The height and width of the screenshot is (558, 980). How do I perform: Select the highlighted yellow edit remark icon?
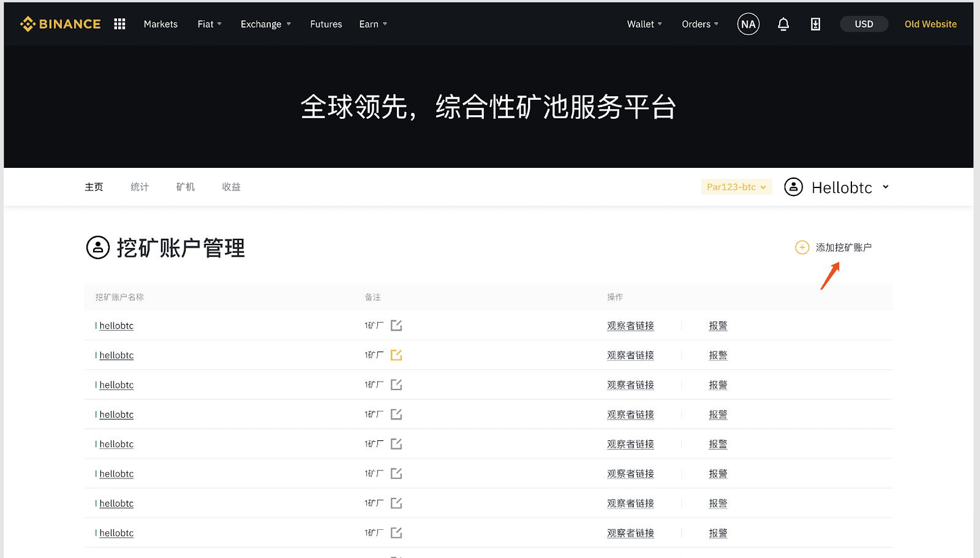(x=396, y=355)
